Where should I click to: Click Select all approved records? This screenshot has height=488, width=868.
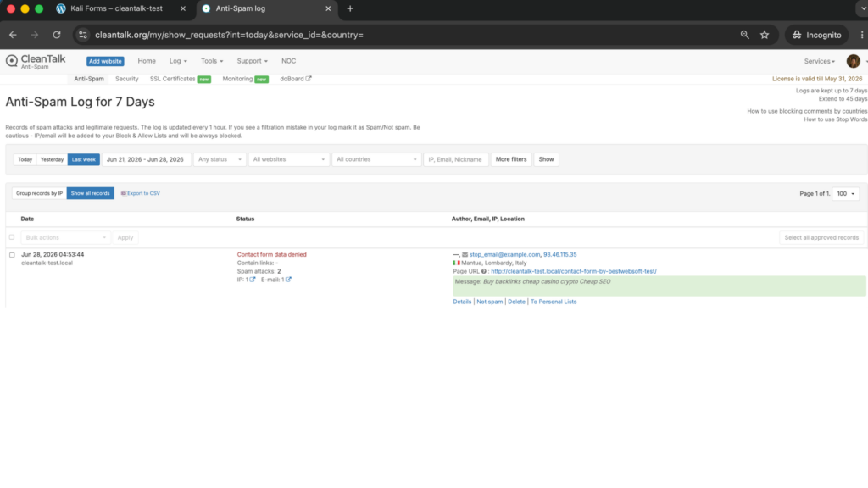(x=821, y=237)
